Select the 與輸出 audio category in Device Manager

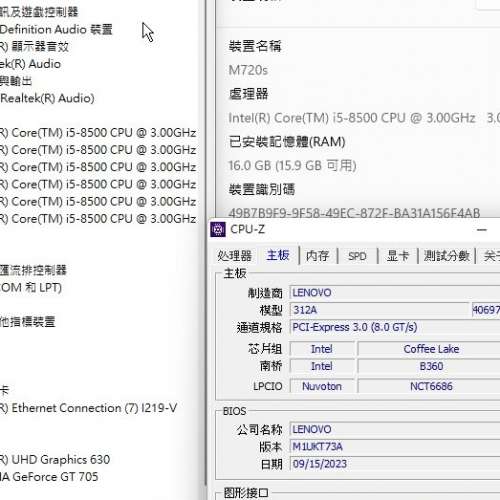(x=16, y=81)
